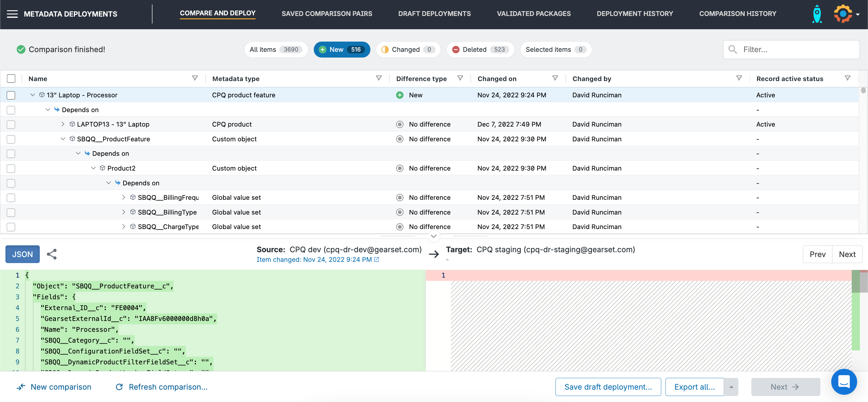Switch to Deployment History tab
The width and height of the screenshot is (868, 402).
[634, 14]
